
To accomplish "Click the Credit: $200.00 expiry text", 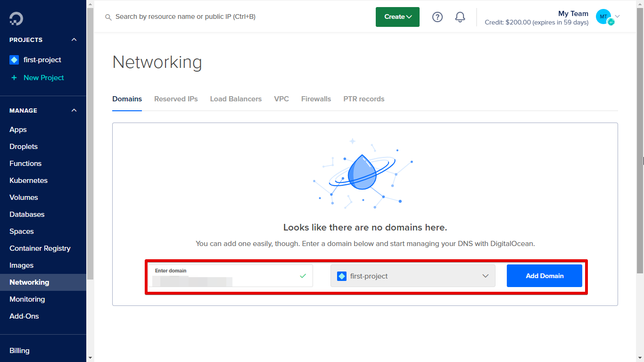I will pyautogui.click(x=537, y=23).
